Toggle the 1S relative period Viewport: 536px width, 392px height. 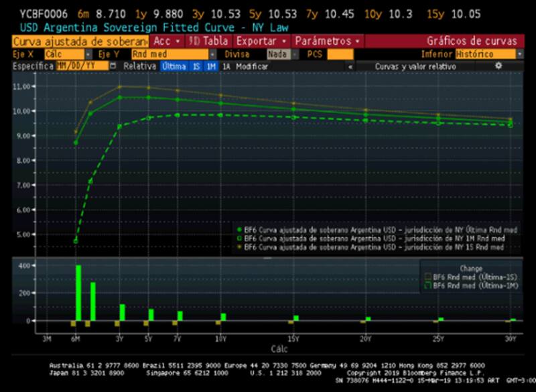tap(195, 66)
